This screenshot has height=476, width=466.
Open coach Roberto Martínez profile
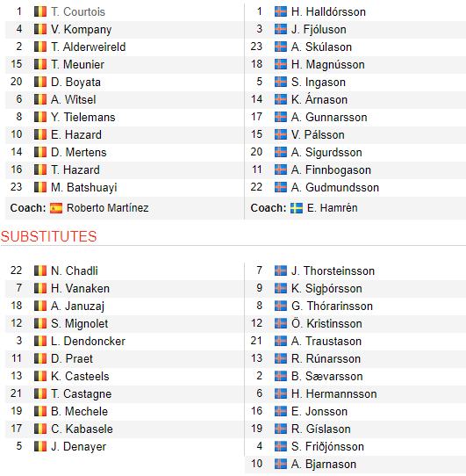tap(108, 208)
